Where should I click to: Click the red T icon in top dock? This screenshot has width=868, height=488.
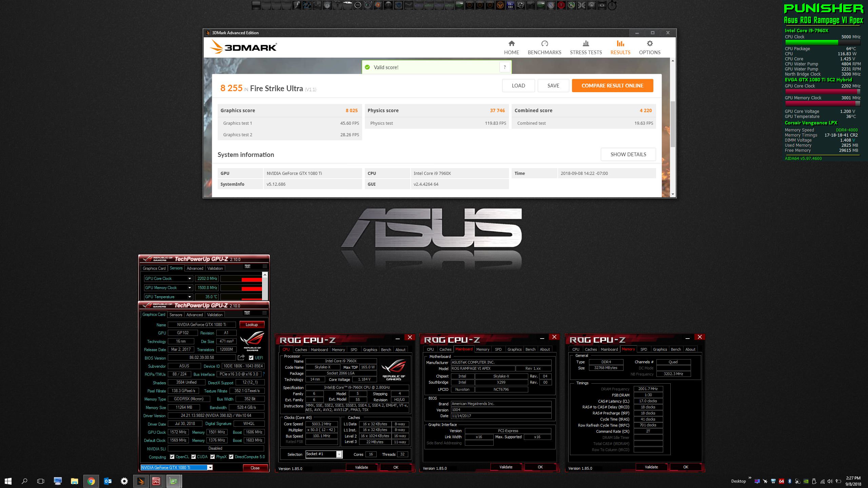(x=561, y=5)
